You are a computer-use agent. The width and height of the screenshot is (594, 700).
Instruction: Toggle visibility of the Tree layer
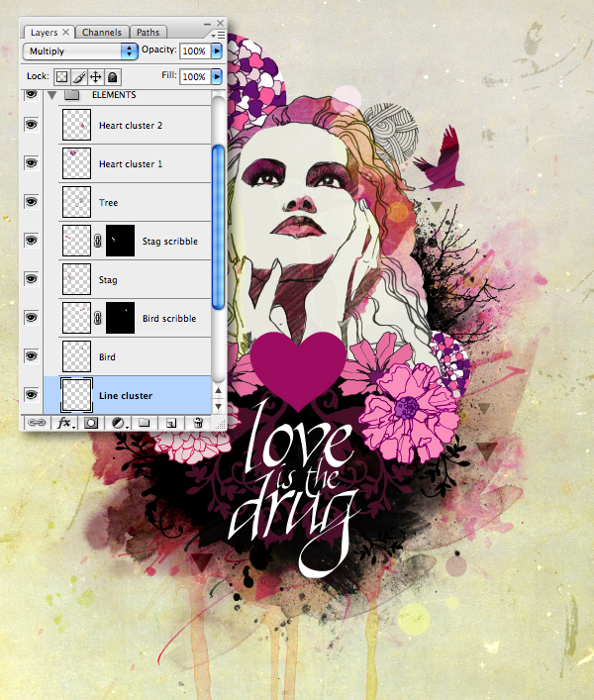[31, 202]
